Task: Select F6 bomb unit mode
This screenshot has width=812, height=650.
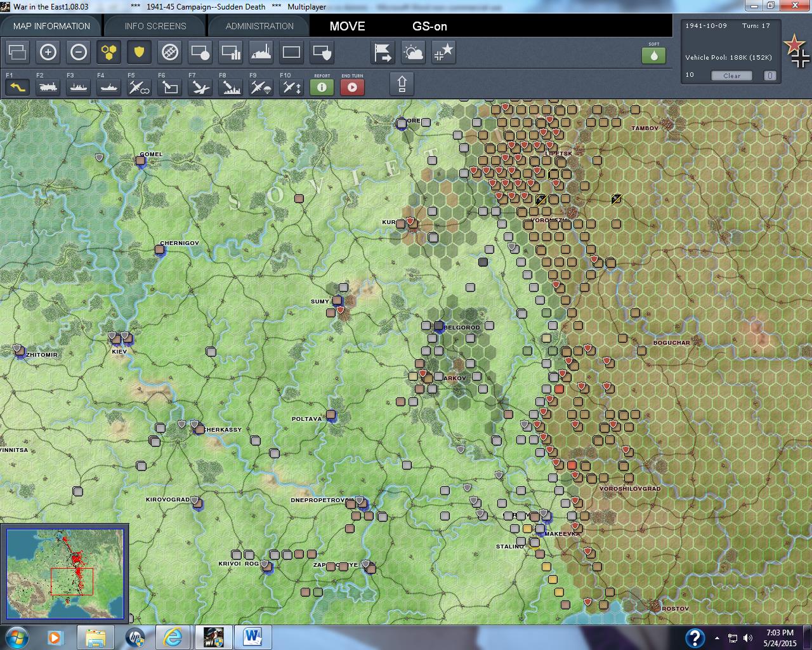Action: 169,86
